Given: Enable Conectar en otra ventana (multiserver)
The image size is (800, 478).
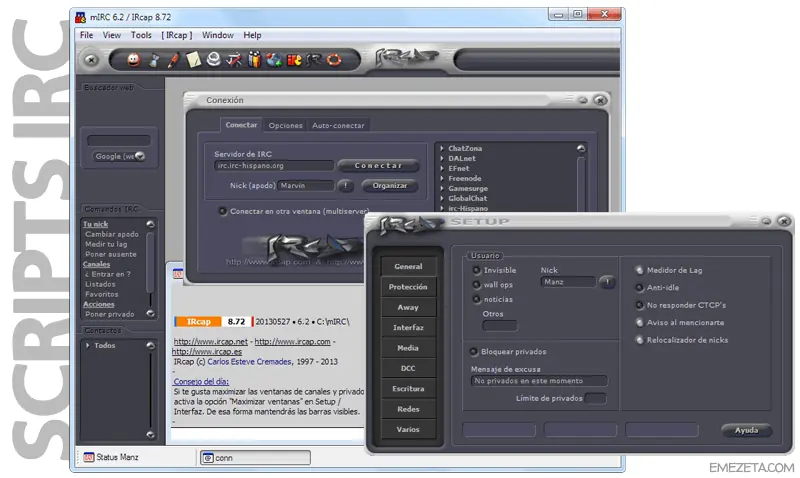Looking at the screenshot, I should pyautogui.click(x=222, y=211).
